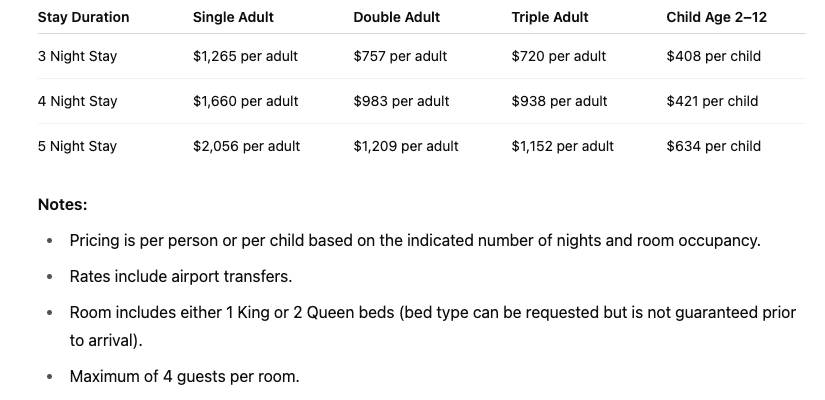Click the 5 Night Stay row label
This screenshot has height=400, width=825.
pos(77,146)
